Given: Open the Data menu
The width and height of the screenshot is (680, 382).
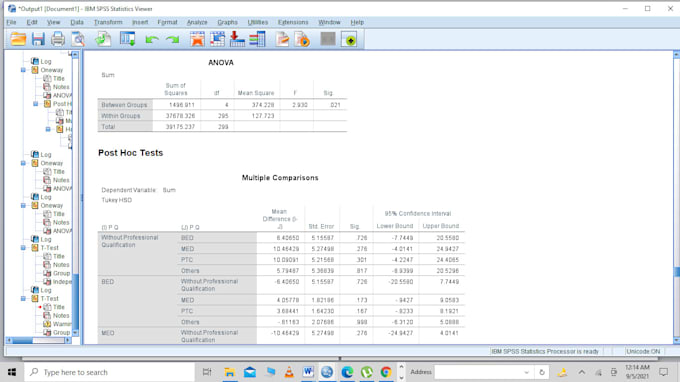Looking at the screenshot, I should coord(77,22).
